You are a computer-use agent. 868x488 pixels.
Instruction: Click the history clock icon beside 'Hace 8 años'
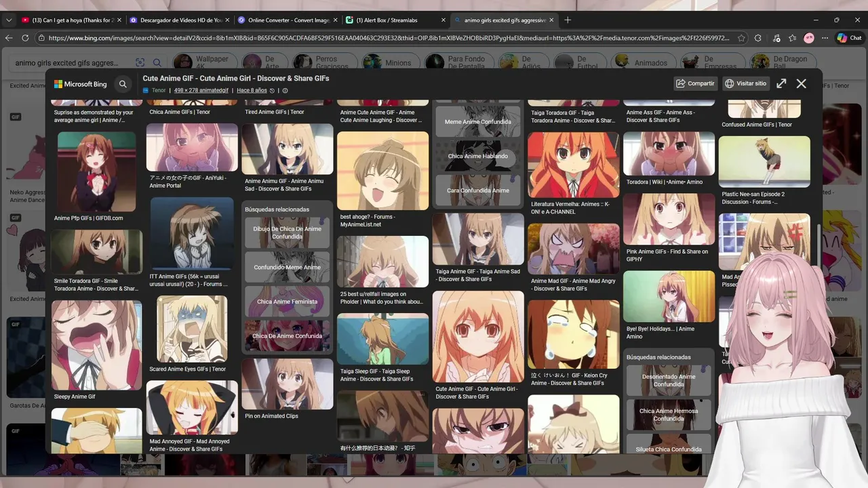click(272, 90)
